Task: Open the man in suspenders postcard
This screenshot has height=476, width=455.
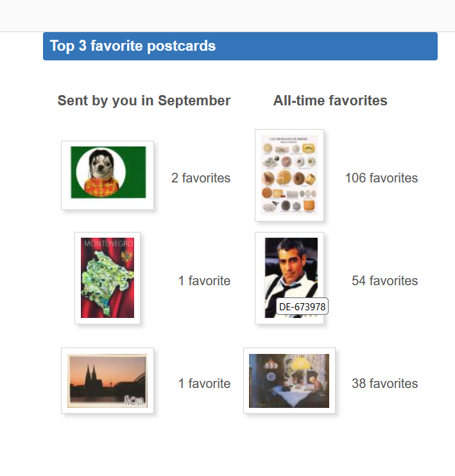Action: tap(289, 270)
